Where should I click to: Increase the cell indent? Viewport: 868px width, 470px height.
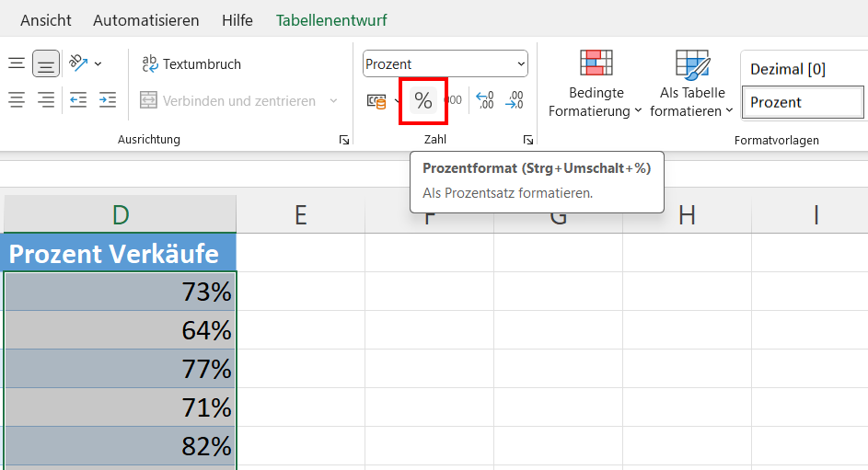pyautogui.click(x=108, y=100)
